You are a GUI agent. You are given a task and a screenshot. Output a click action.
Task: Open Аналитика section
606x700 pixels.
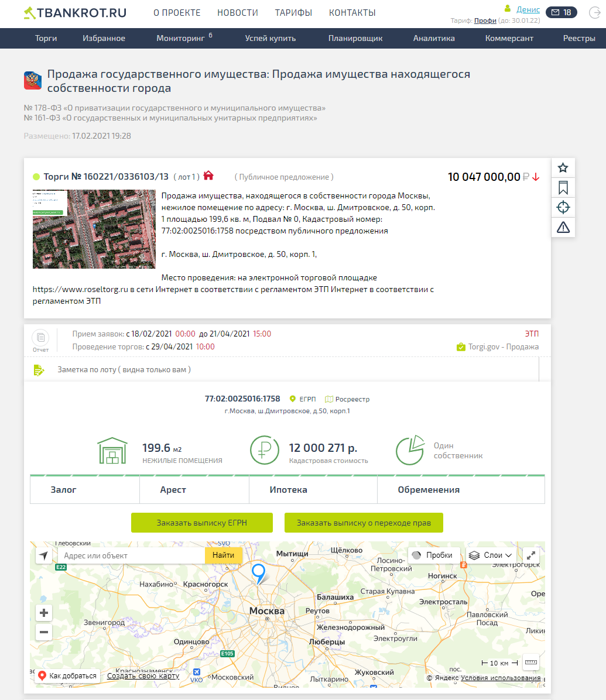[x=434, y=39]
